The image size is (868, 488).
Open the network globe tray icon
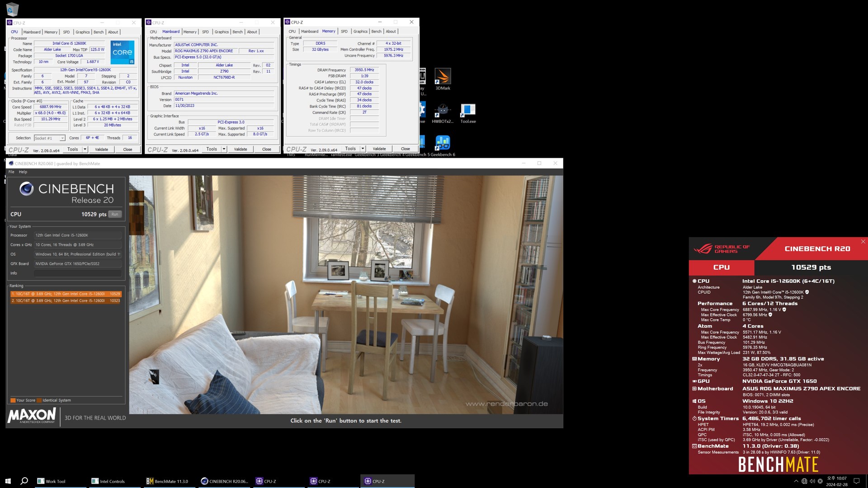click(x=804, y=481)
